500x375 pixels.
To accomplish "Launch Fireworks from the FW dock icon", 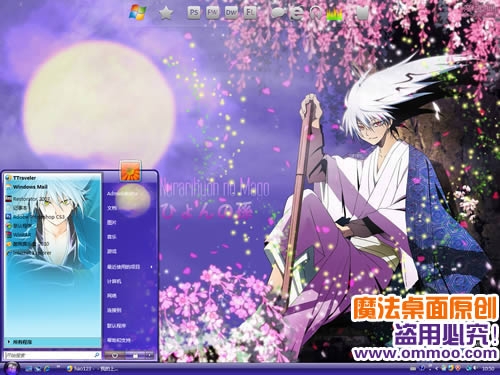I will tap(212, 13).
